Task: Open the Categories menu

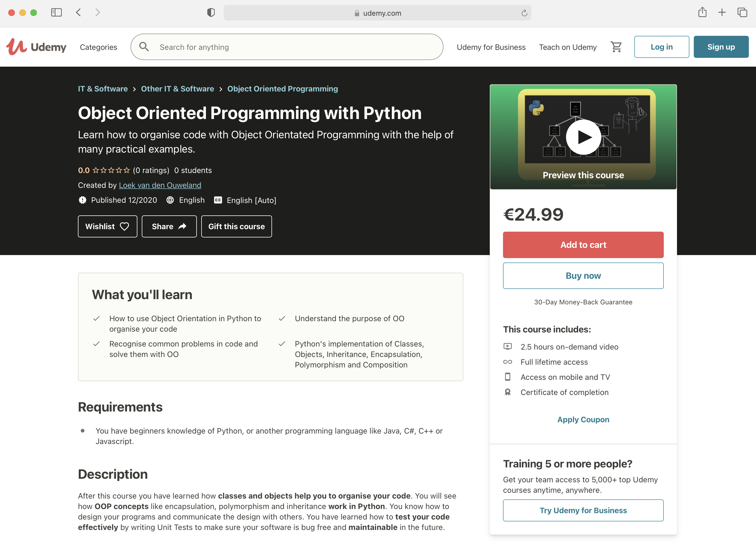Action: click(98, 47)
